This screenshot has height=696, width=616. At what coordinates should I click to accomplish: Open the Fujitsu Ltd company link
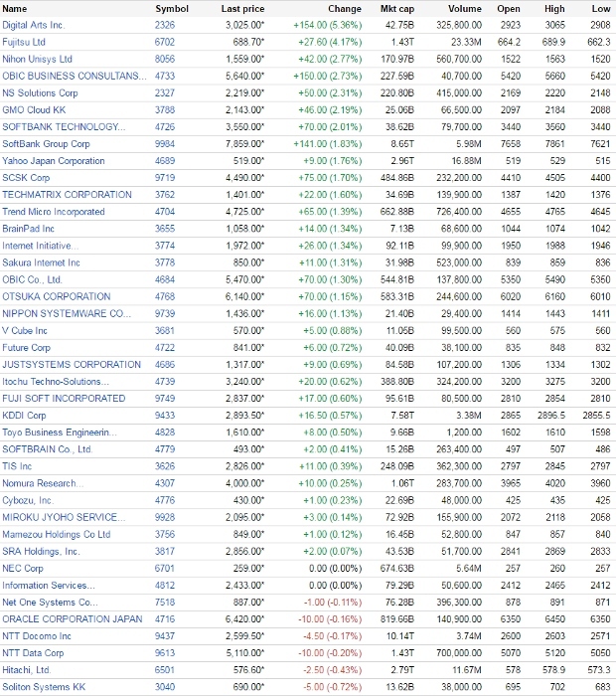[x=24, y=42]
